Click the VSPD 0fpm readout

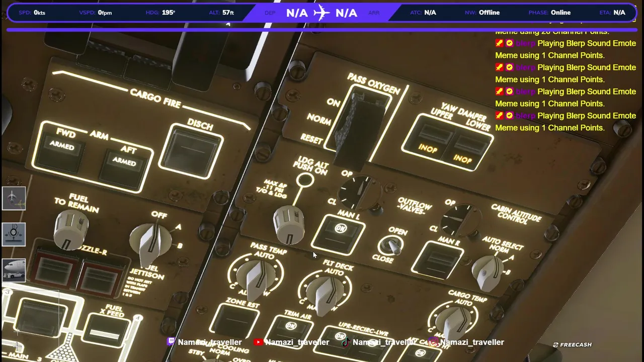96,13
